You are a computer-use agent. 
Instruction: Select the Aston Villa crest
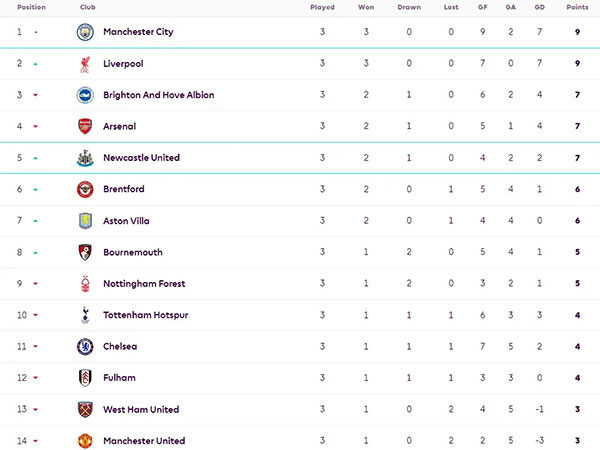pos(85,221)
